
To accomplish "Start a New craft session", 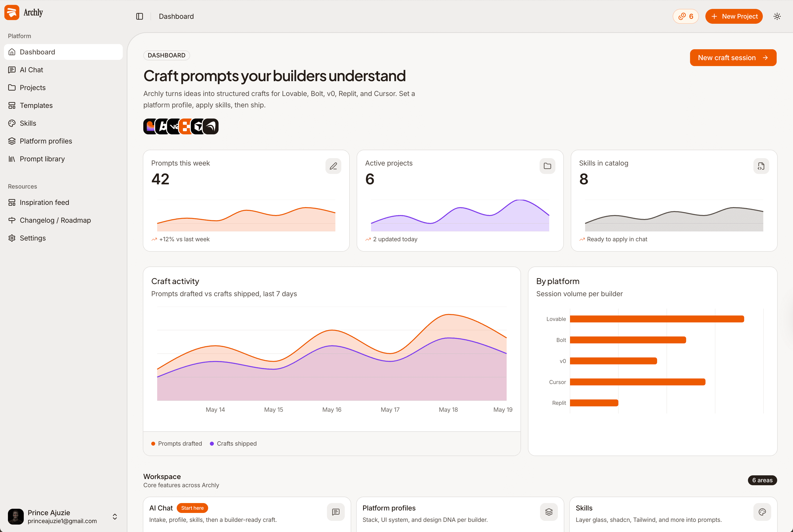I will tap(733, 58).
